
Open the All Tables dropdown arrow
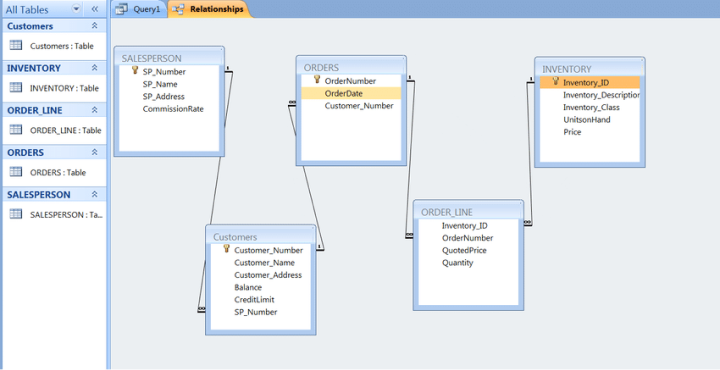[x=76, y=9]
